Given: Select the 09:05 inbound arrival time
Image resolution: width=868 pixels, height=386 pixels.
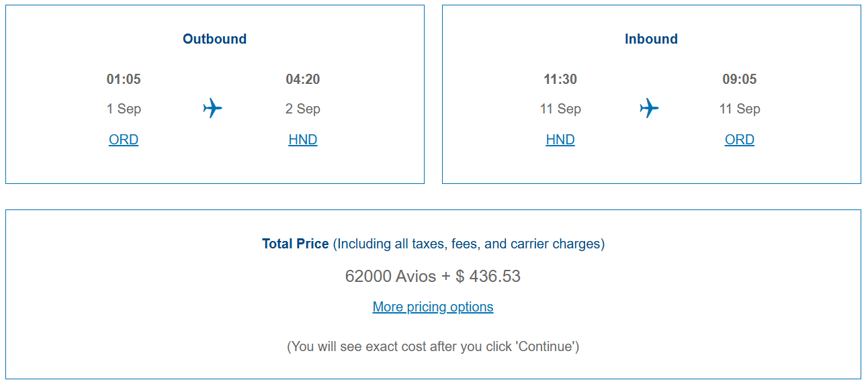Looking at the screenshot, I should pos(740,79).
